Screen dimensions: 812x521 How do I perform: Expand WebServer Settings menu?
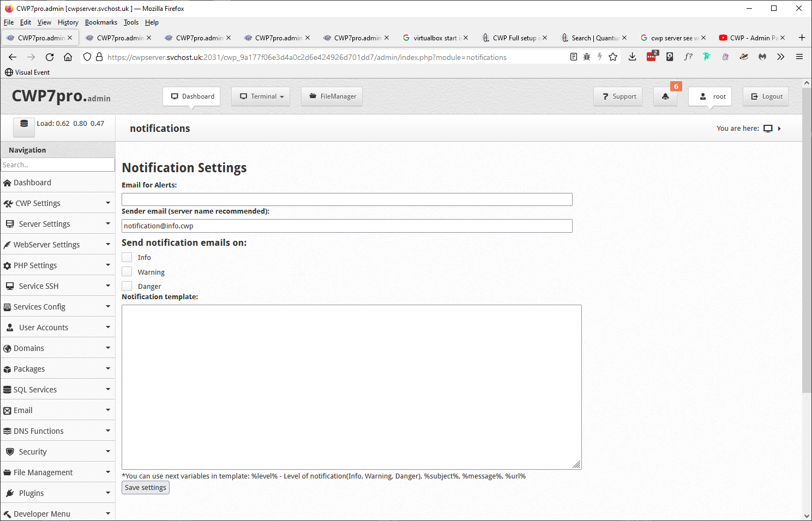[x=57, y=245]
